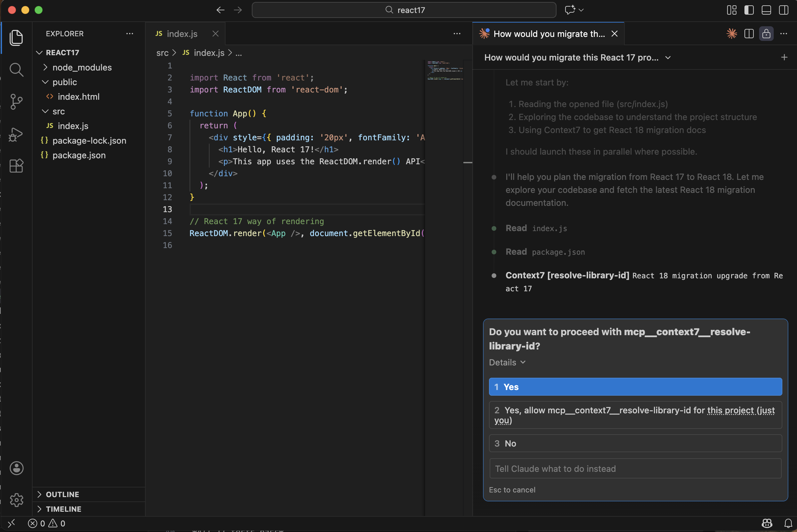
Task: Click the 'Tell Claude what to do instead' field
Action: [635, 468]
